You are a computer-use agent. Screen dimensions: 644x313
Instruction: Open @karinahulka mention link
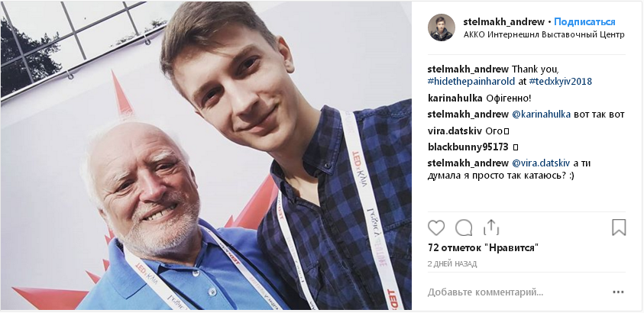[542, 115]
